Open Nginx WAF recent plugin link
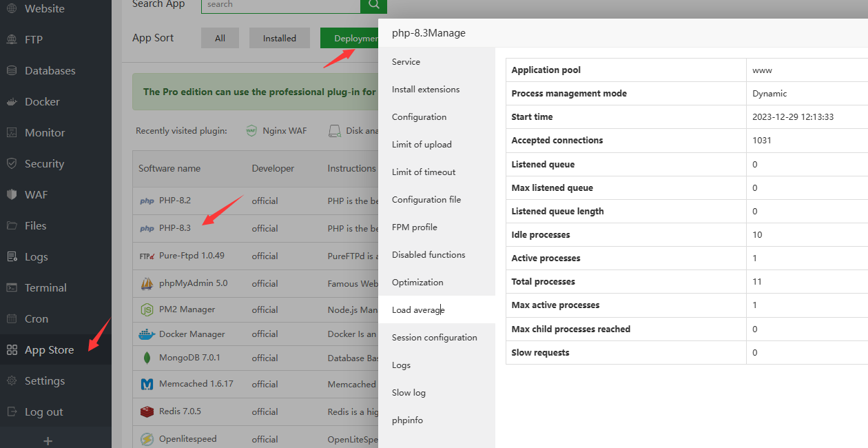Image resolution: width=868 pixels, height=448 pixels. pos(285,131)
